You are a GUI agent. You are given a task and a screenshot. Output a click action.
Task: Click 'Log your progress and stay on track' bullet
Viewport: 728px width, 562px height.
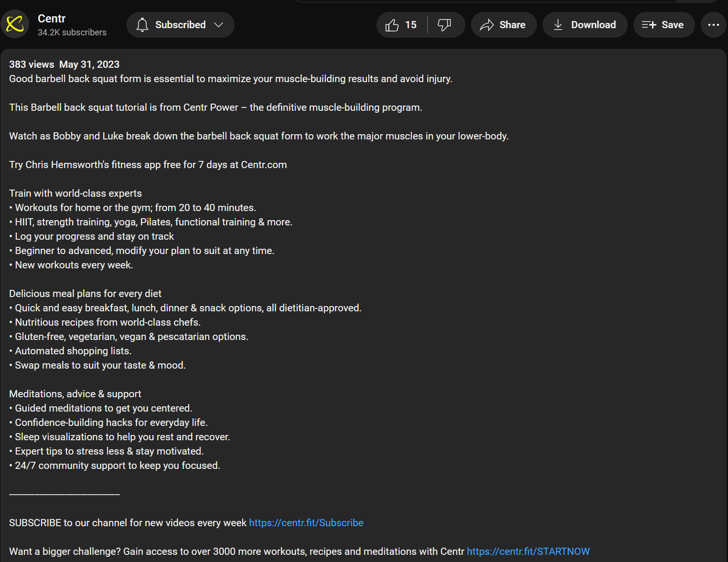(92, 236)
